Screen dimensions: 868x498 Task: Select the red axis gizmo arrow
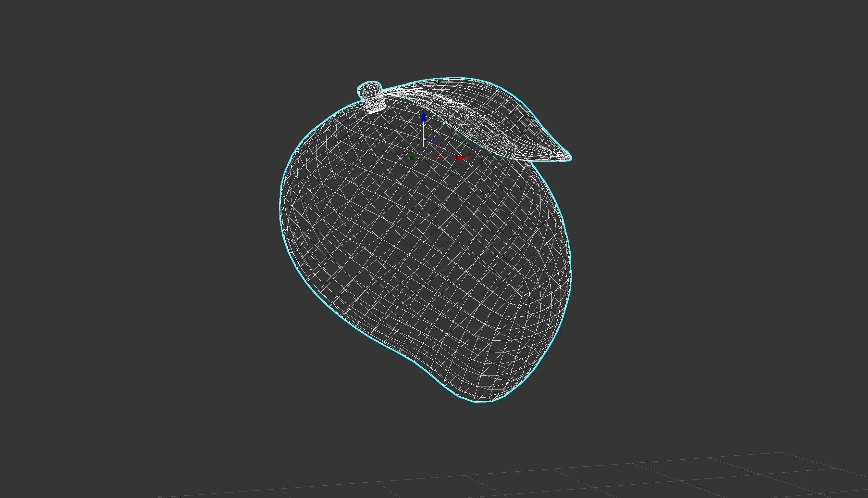[x=461, y=157]
